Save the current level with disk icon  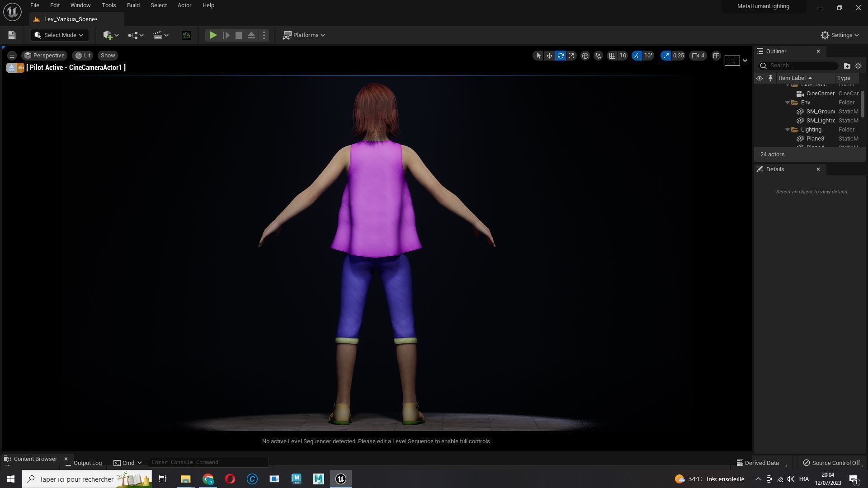(12, 35)
